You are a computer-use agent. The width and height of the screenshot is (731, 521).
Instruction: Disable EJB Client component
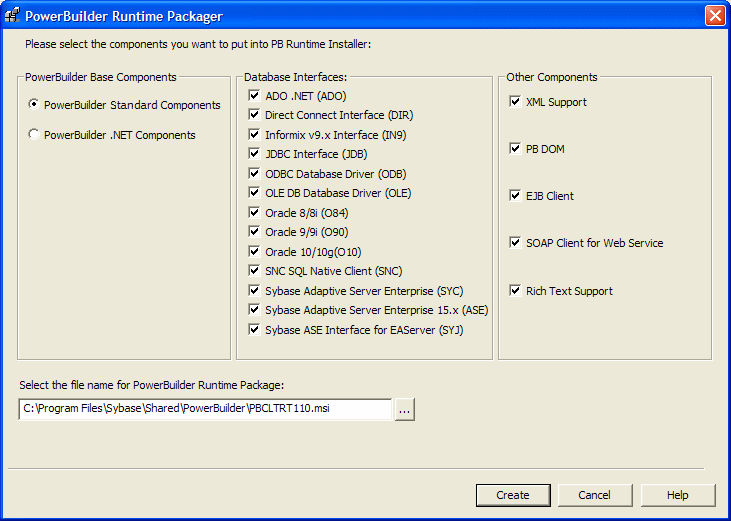pyautogui.click(x=515, y=196)
